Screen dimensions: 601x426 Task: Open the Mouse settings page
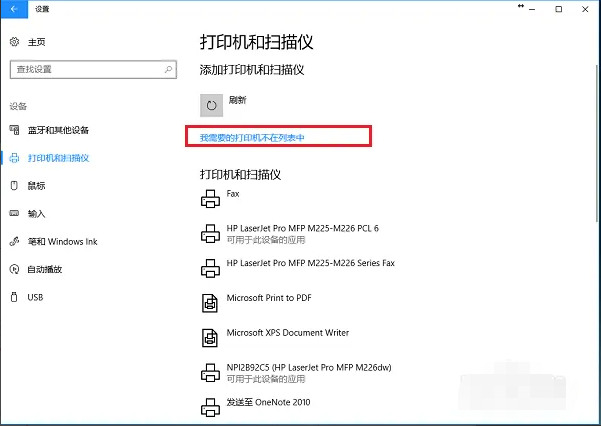[x=36, y=186]
